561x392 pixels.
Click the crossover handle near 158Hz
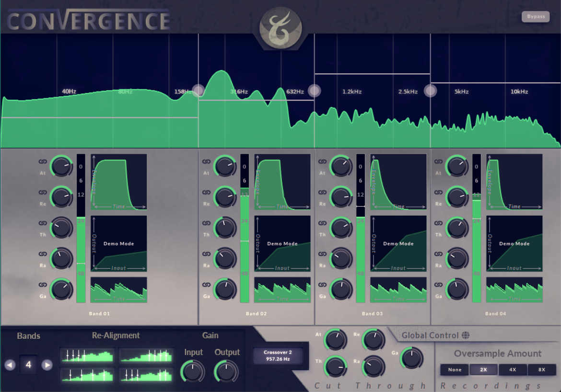(198, 90)
